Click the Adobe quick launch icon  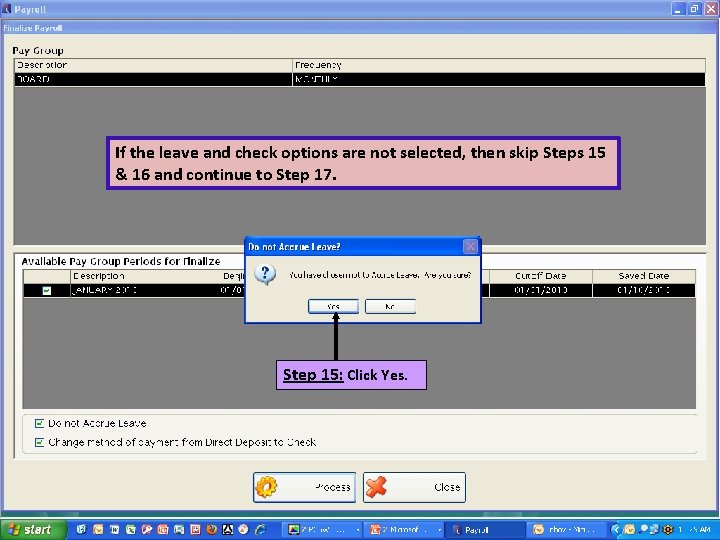[x=227, y=530]
